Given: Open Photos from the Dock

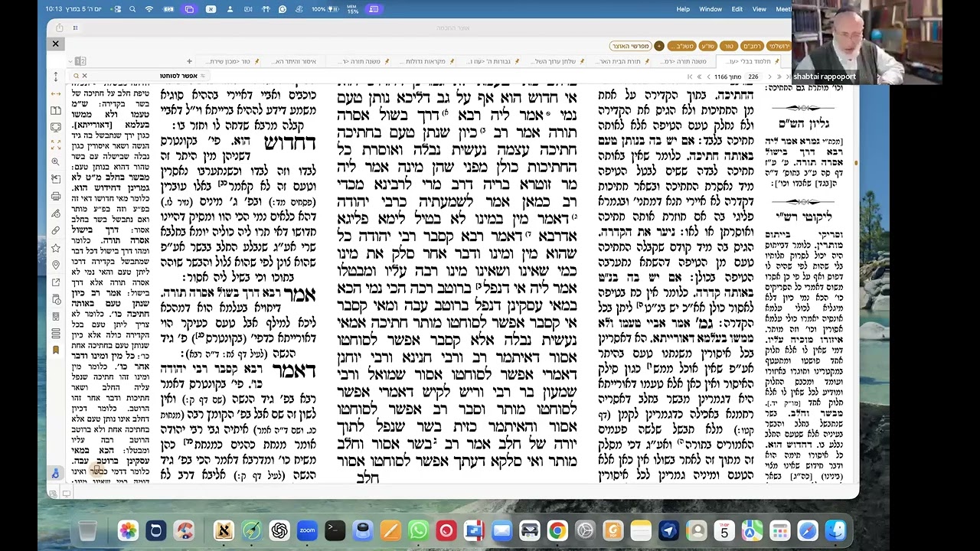Looking at the screenshot, I should (128, 530).
